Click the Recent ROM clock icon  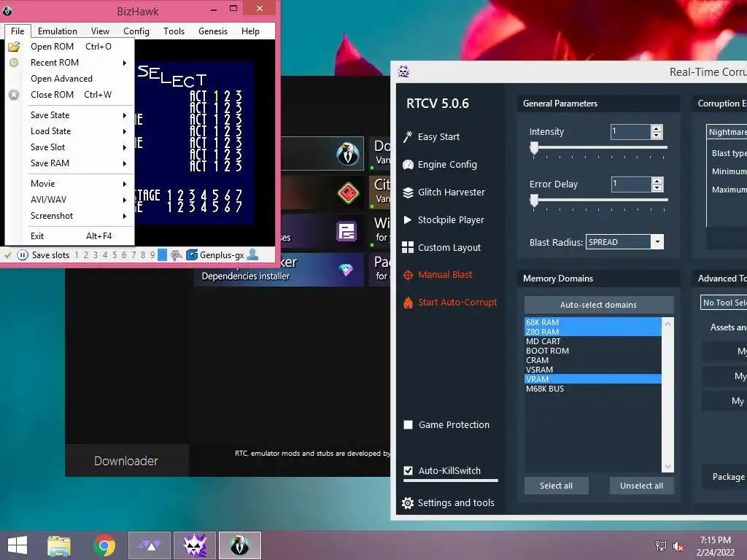pyautogui.click(x=14, y=63)
